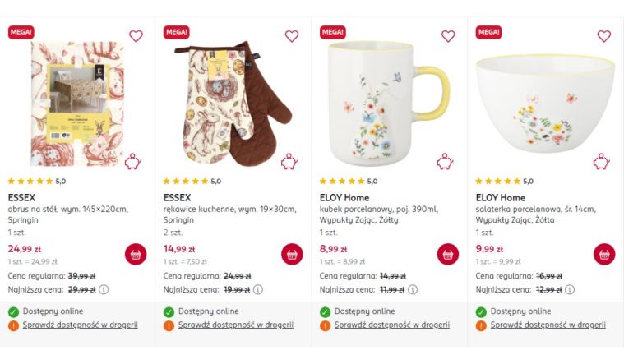This screenshot has width=624, height=364.
Task: Add ESSEX tablecloth to cart
Action: [136, 254]
